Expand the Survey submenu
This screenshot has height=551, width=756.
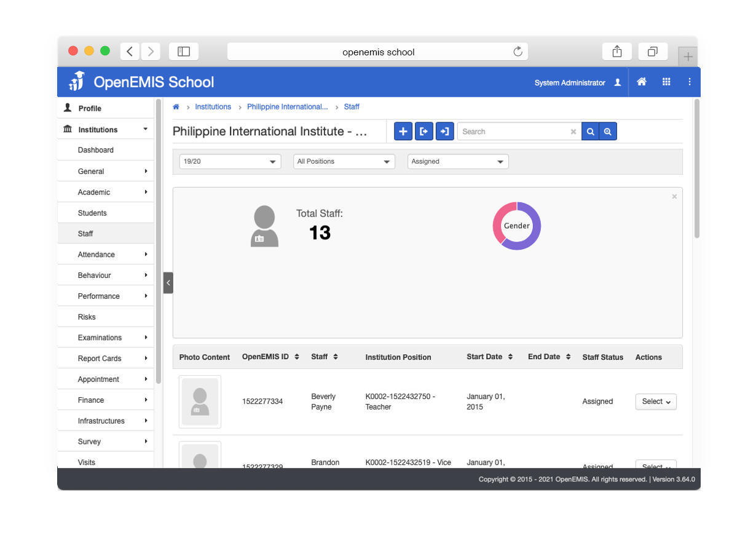click(x=106, y=442)
